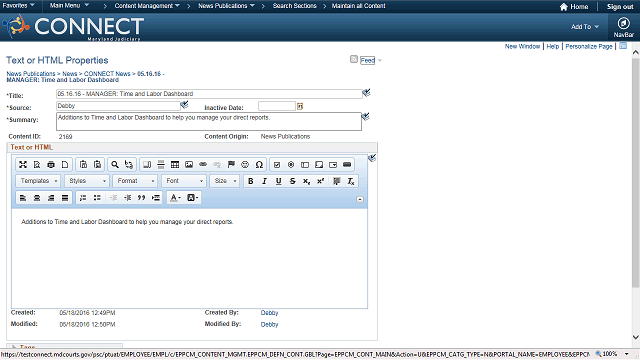
Task: Open the Favorites menu
Action: 18,6
